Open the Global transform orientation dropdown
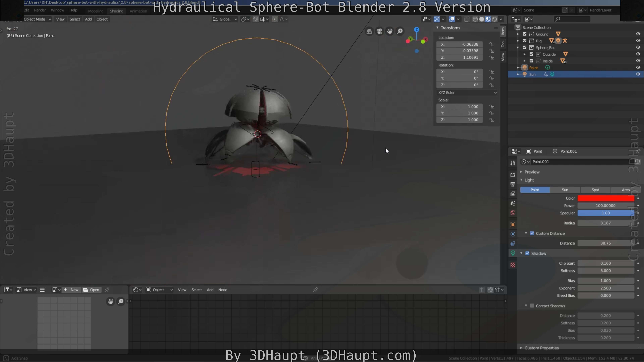The image size is (644, 362). (225, 19)
